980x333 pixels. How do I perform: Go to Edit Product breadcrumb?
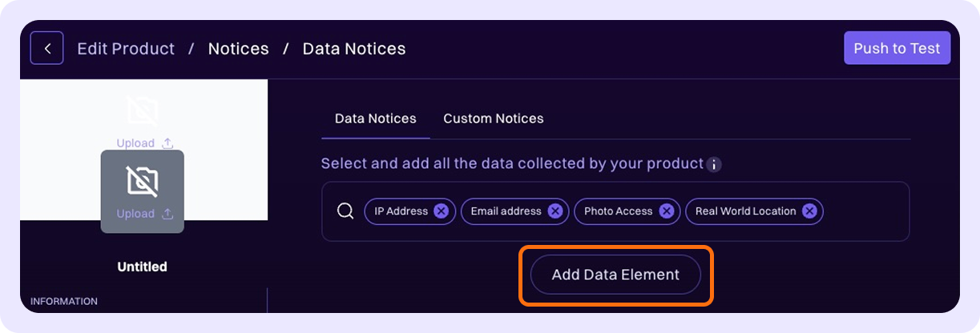[x=126, y=49]
